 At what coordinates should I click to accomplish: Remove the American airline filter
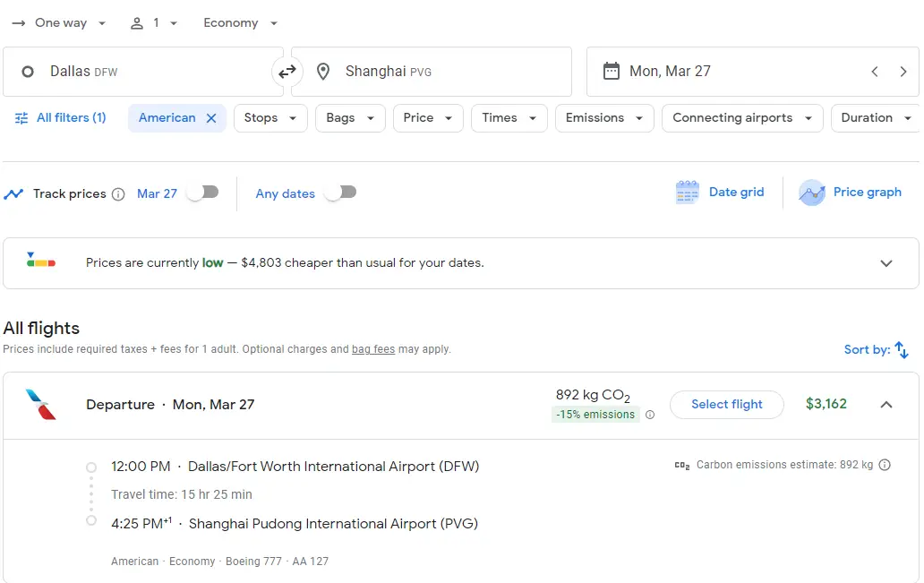coord(211,118)
